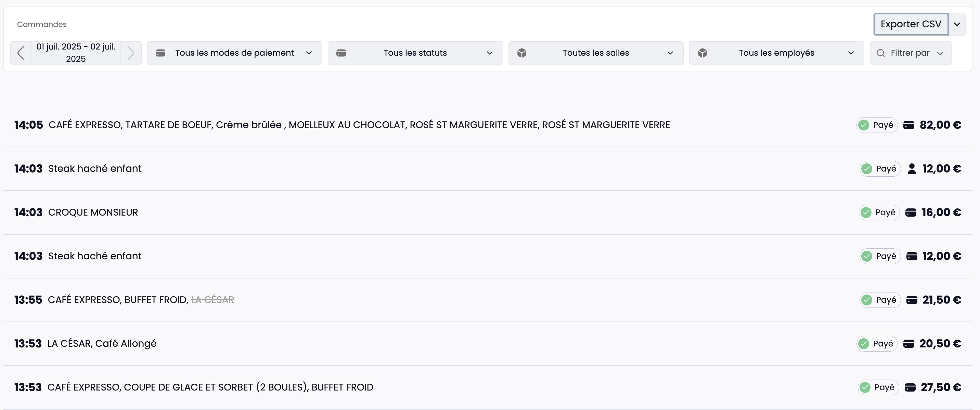Click the person icon on 12,00 € order
The height and width of the screenshot is (410, 980).
point(912,169)
